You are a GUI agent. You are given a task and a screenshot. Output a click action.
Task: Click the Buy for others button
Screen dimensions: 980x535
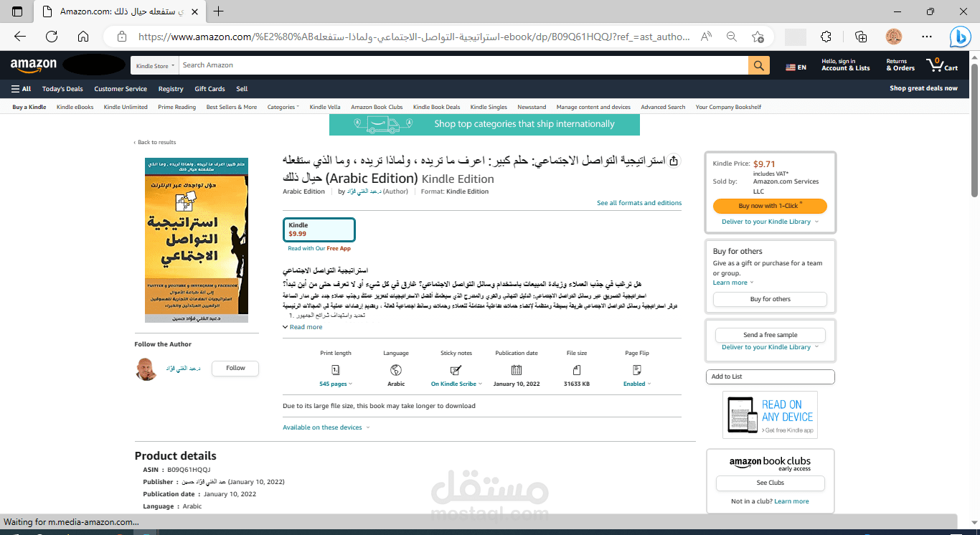click(x=770, y=299)
